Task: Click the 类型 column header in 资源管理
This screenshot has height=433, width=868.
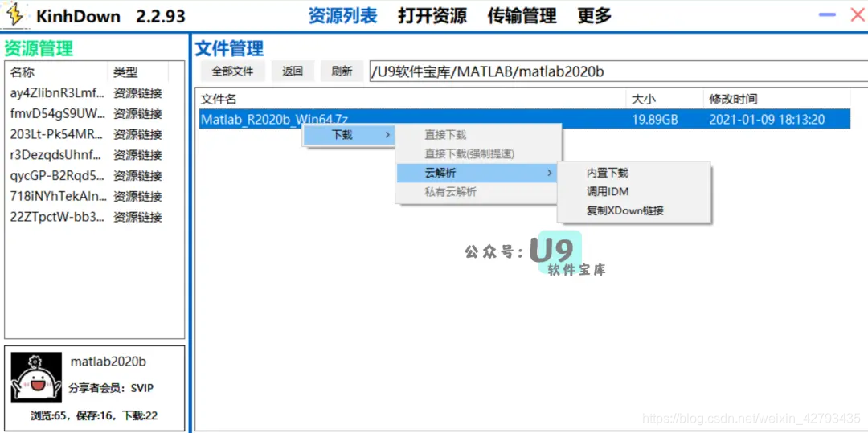Action: 138,72
